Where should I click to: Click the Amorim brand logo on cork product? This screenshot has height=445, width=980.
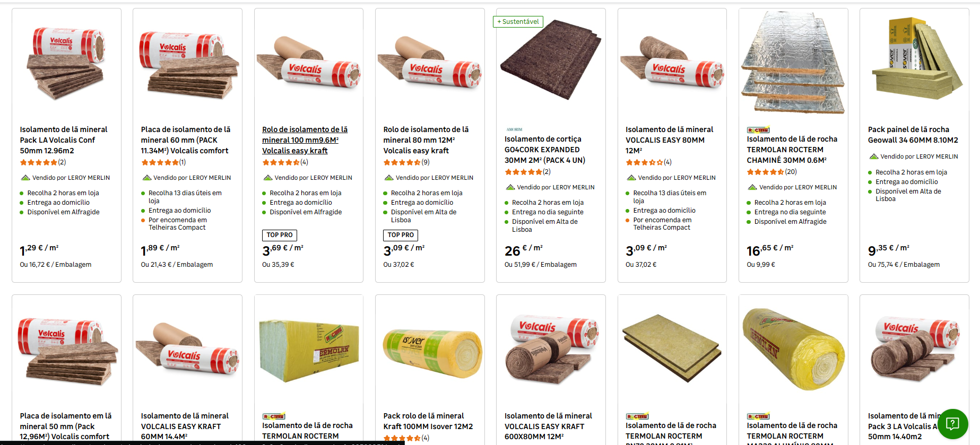point(514,129)
